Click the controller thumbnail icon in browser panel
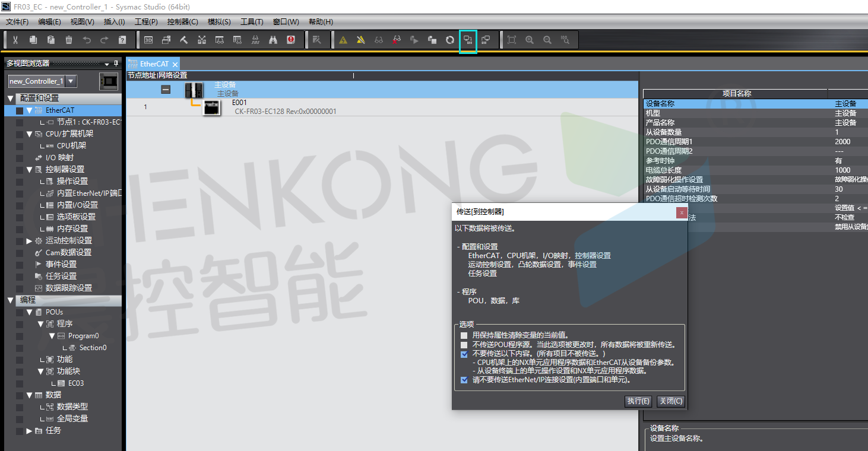868x451 pixels. pyautogui.click(x=109, y=81)
